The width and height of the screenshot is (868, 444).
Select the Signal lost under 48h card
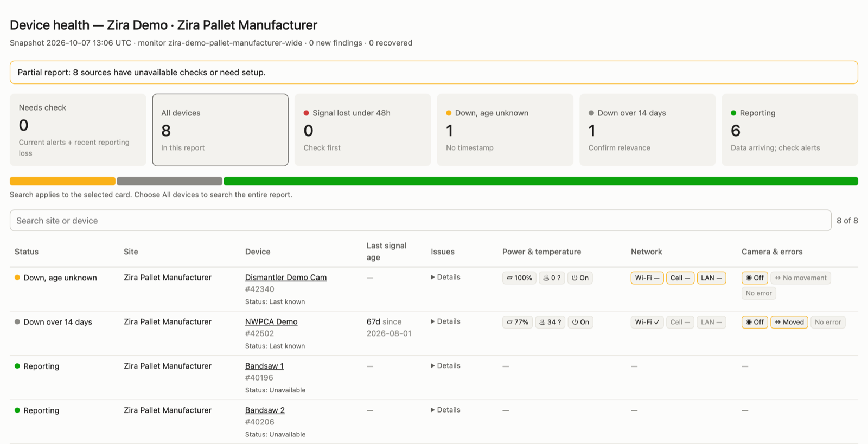[362, 130]
